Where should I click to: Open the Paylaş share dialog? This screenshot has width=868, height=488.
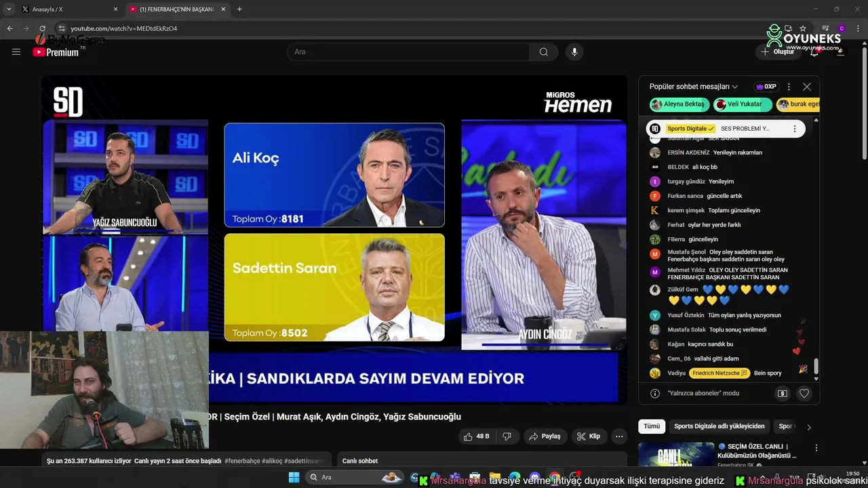tap(545, 436)
